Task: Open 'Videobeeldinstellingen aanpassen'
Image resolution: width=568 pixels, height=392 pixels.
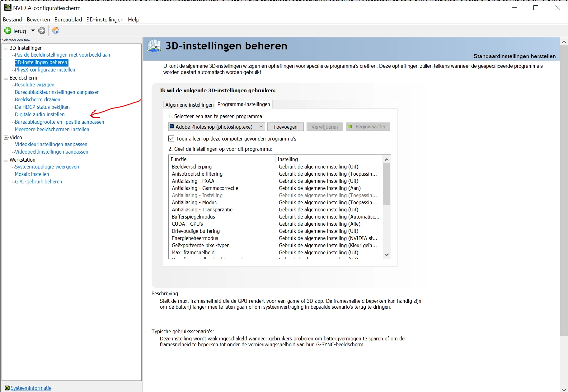Action: point(52,152)
